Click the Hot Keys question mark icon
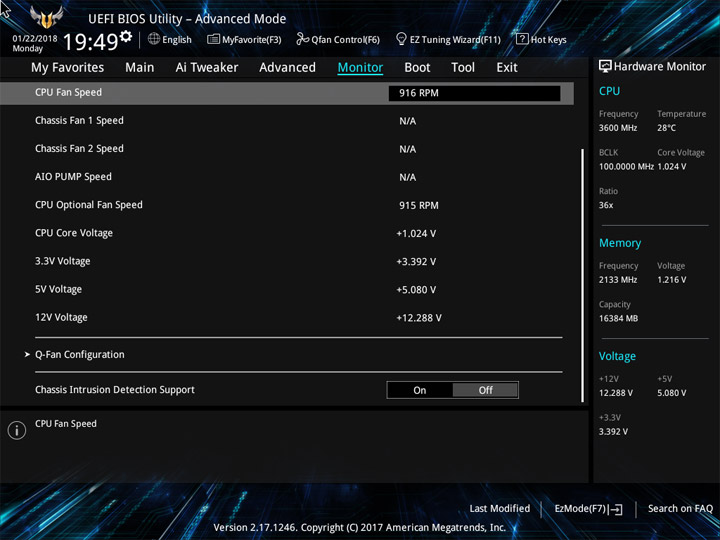Viewport: 720px width, 540px height. pos(522,39)
